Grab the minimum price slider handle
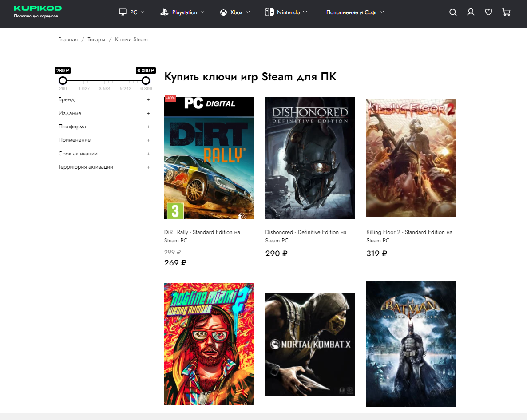The image size is (527, 420). [x=63, y=81]
